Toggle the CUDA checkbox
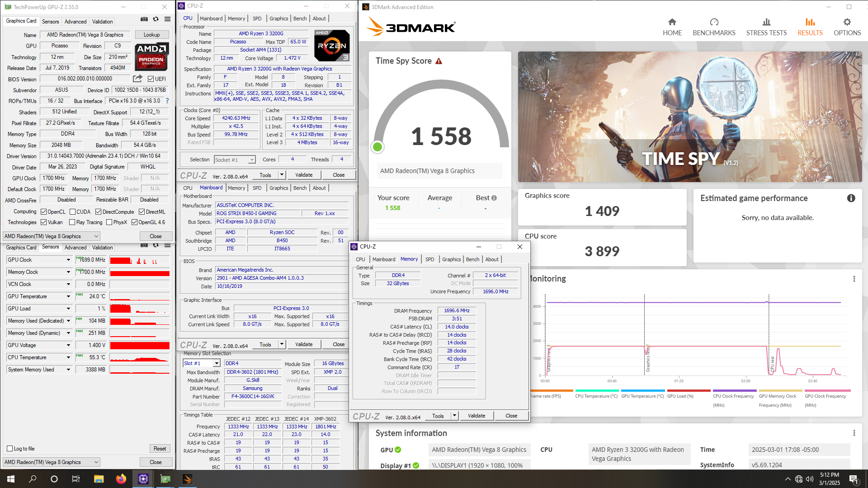Screen dimensions: 868x488 (72, 212)
